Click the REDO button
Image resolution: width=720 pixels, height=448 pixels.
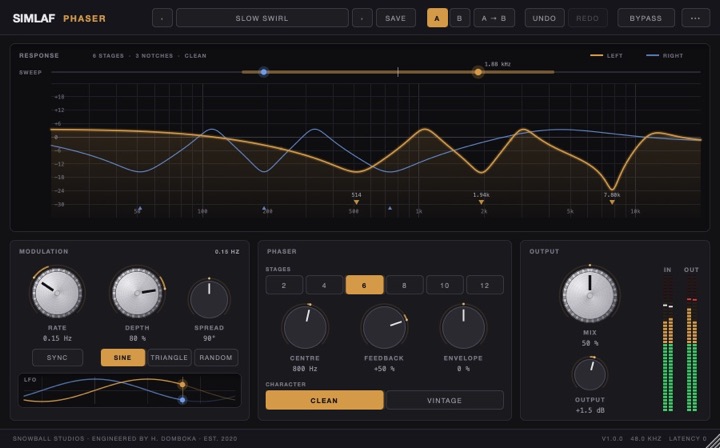pos(588,18)
